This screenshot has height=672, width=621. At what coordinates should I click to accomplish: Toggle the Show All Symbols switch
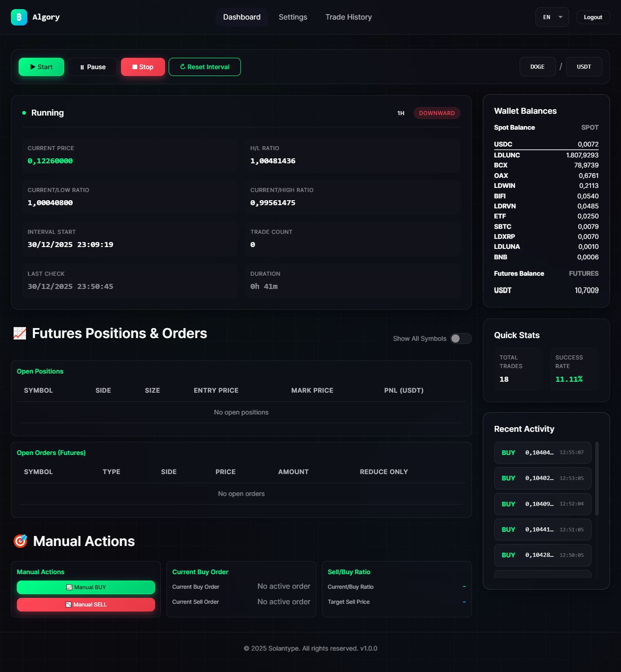[x=461, y=339]
